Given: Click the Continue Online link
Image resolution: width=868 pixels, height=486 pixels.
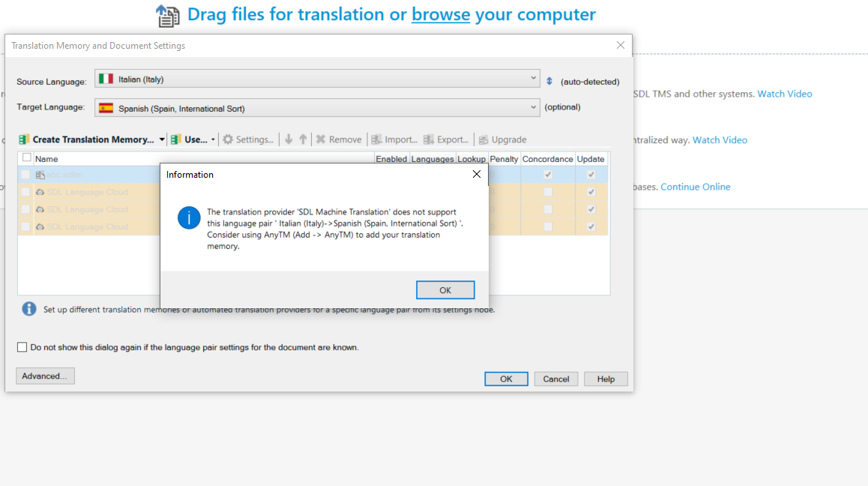Looking at the screenshot, I should (696, 187).
